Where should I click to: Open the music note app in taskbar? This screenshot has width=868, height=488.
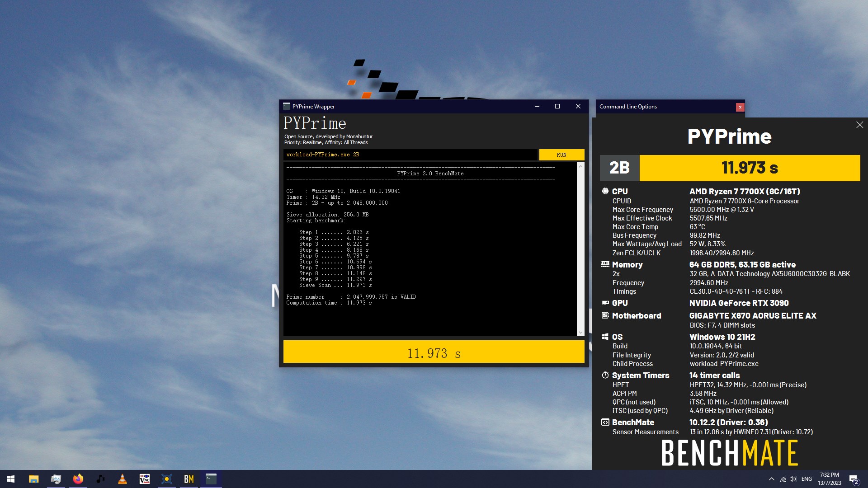(x=100, y=479)
